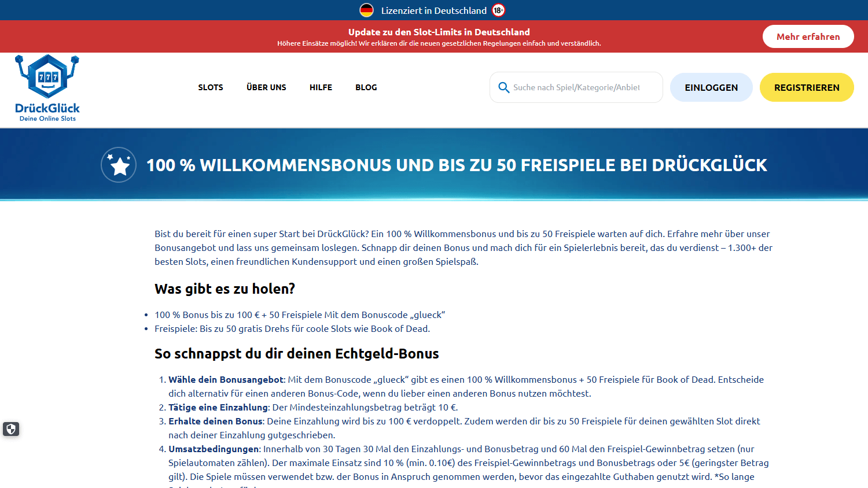Screen dimensions: 868x488
Task: Click 'Tätige eine Einzahlung' step text
Action: [218, 407]
